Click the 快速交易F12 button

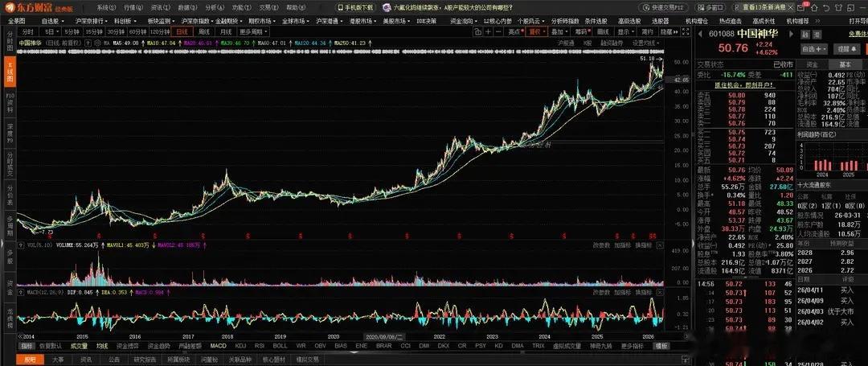pyautogui.click(x=663, y=8)
